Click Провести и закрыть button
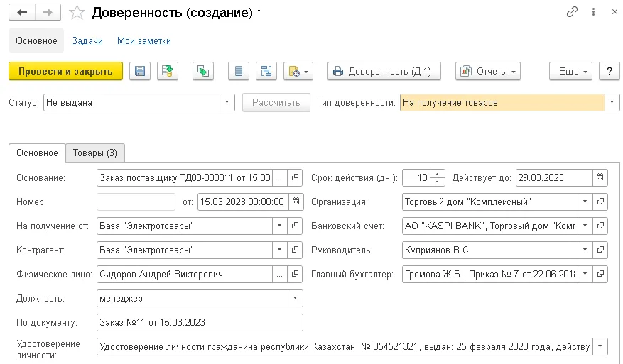623x364 pixels. point(65,72)
